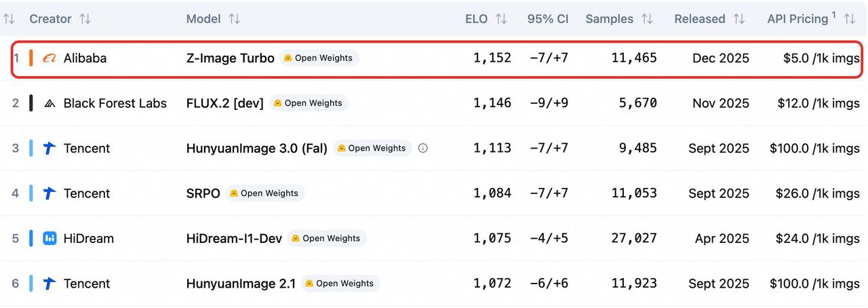Click the 95% CI column header
868x308 pixels.
[x=548, y=19]
